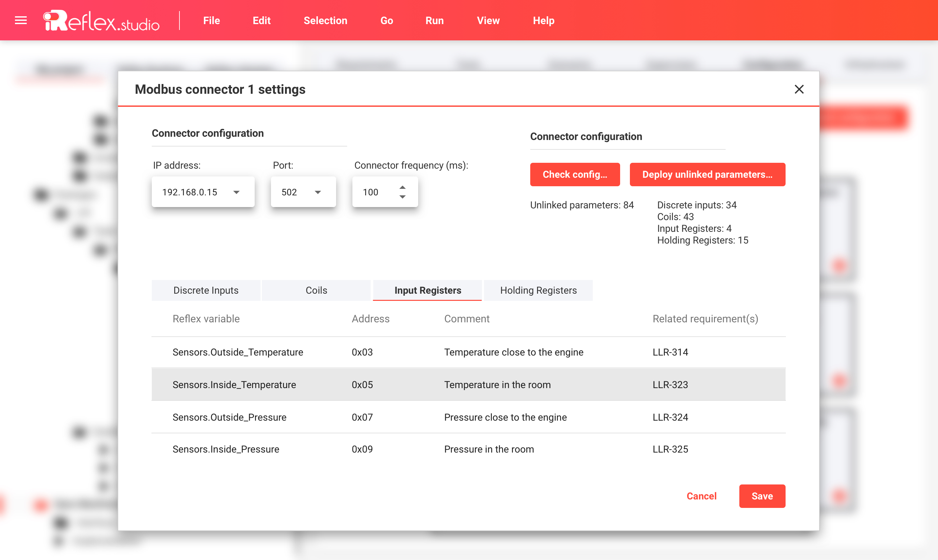Click the Address column header
This screenshot has width=938, height=560.
tap(370, 319)
